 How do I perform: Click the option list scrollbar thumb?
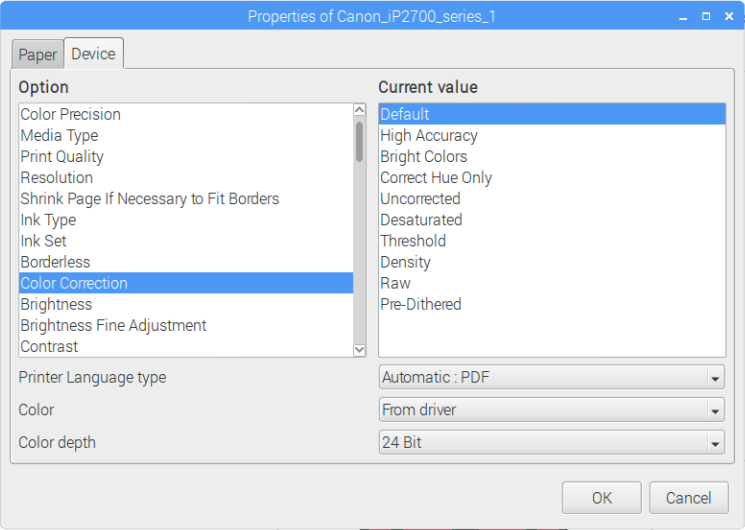click(x=360, y=142)
